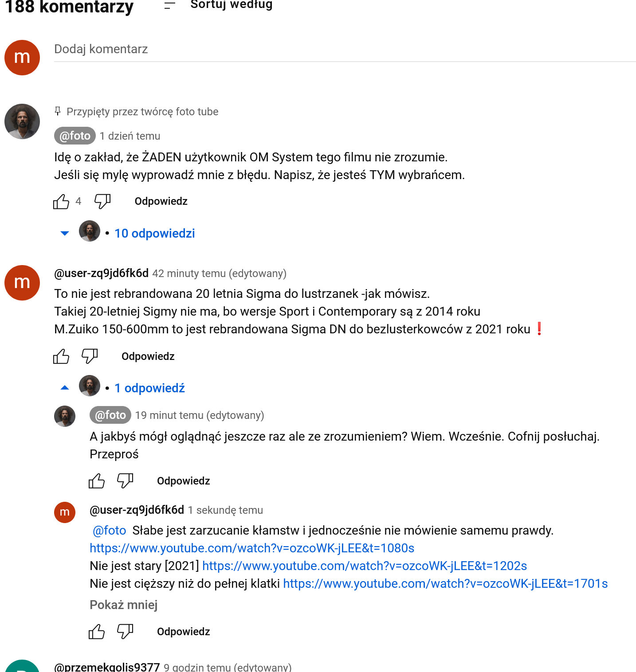Screen dimensions: 636x672
Task: Like the pinned @foto comment
Action: [x=61, y=202]
